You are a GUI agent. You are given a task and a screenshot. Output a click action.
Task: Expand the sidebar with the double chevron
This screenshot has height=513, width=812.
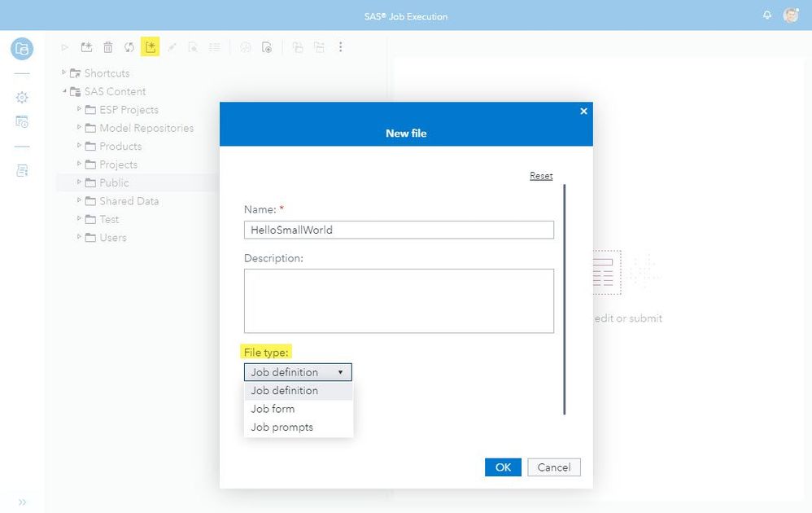click(x=22, y=502)
